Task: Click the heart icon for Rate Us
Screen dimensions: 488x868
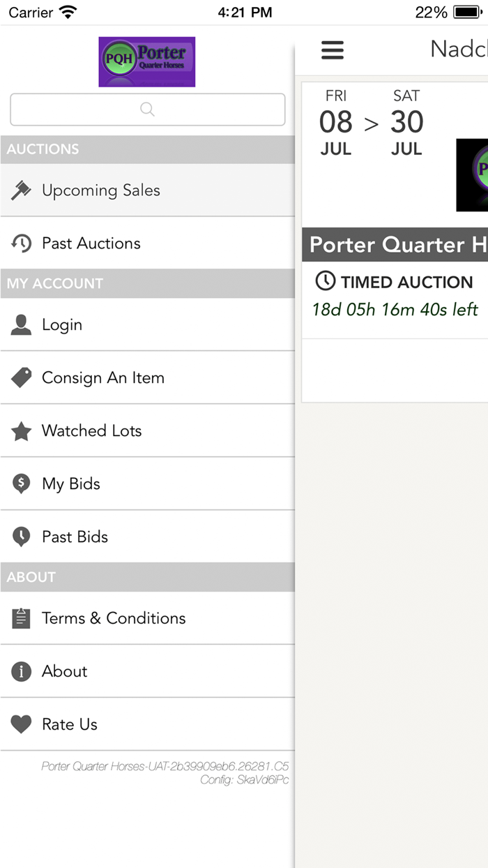Action: pos(21,724)
